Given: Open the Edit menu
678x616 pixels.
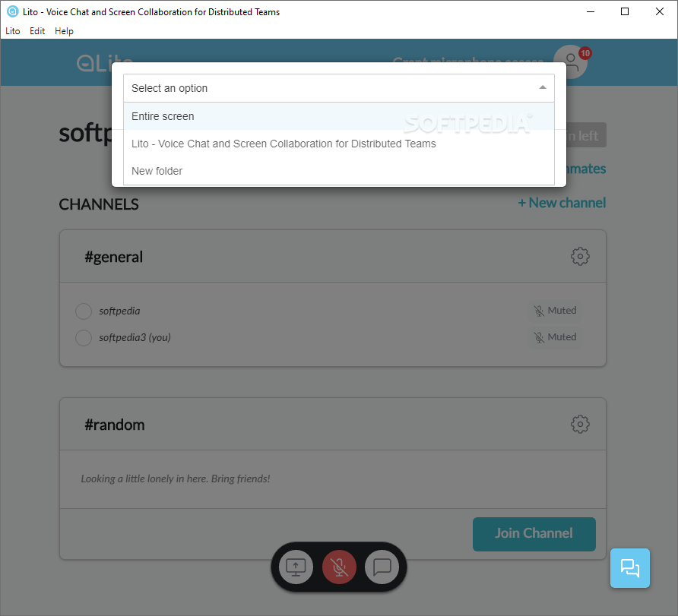Looking at the screenshot, I should click(x=37, y=31).
